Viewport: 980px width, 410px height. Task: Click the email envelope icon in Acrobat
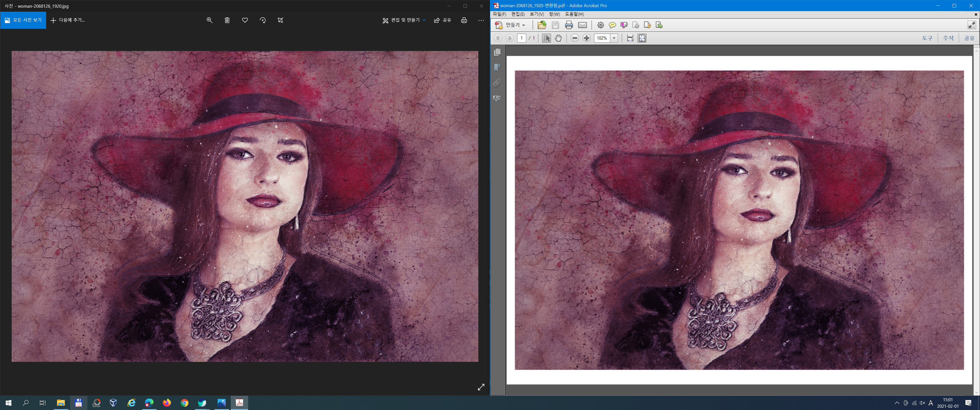583,25
